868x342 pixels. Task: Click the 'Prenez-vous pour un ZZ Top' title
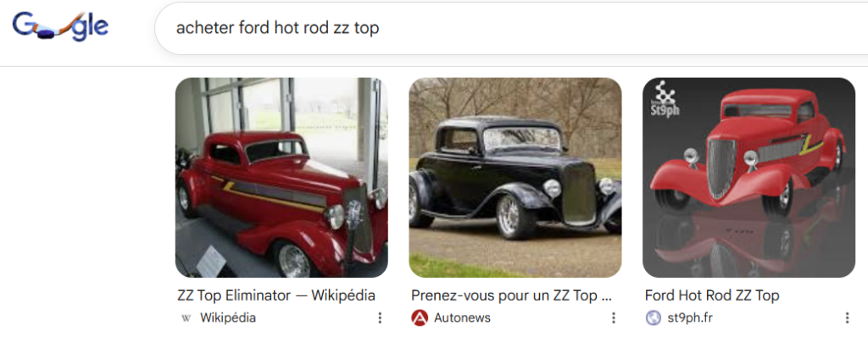511,295
